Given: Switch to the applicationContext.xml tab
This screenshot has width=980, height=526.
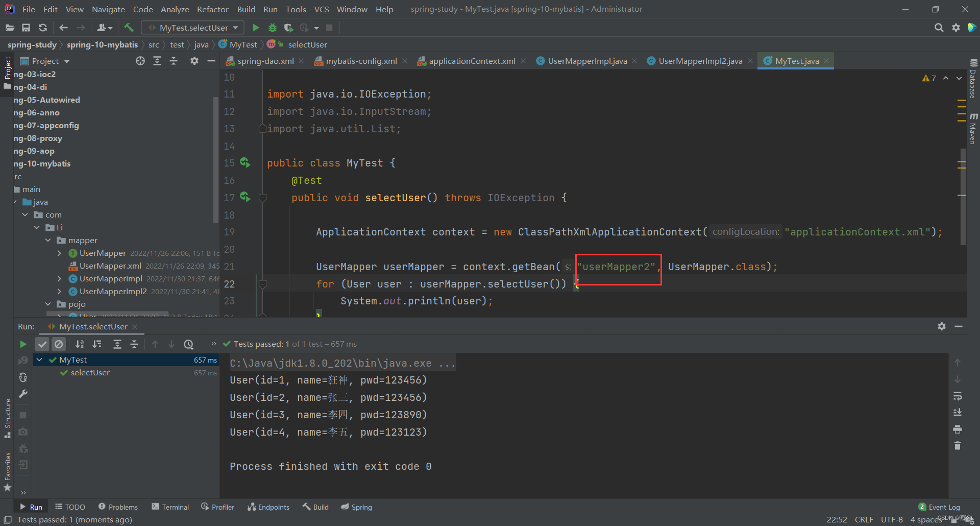Looking at the screenshot, I should [x=472, y=61].
